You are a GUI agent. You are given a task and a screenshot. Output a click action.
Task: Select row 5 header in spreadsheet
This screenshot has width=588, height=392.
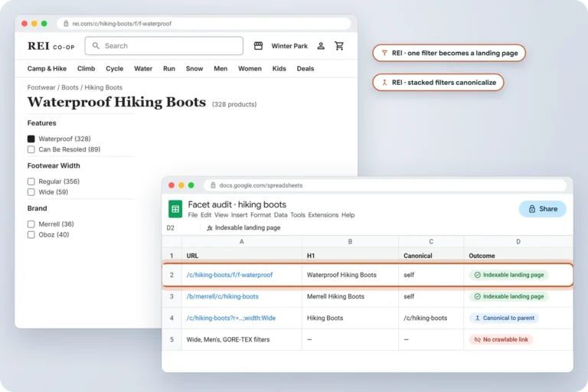[171, 339]
